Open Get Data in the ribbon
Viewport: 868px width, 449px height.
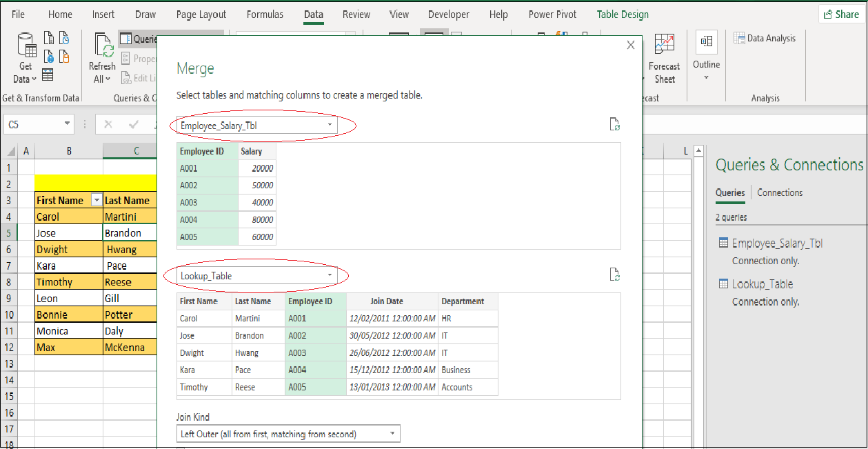pos(25,58)
